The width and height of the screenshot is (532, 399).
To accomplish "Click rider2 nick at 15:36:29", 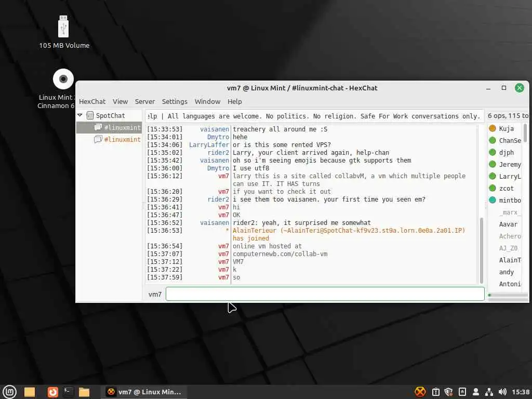I will coord(218,199).
